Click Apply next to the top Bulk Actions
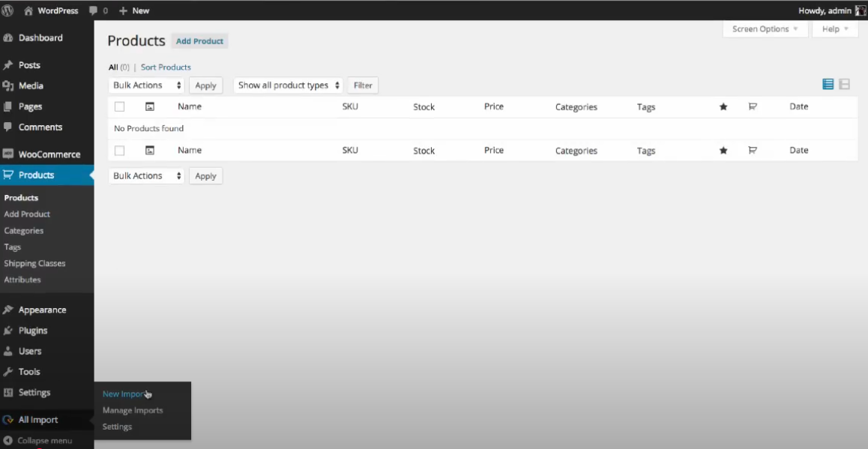868x449 pixels. click(206, 85)
